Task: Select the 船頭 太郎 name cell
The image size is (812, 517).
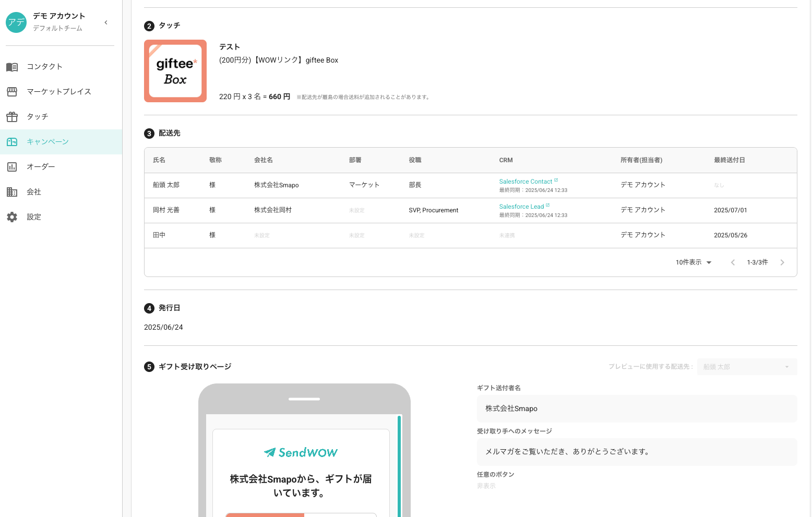Action: pos(166,185)
